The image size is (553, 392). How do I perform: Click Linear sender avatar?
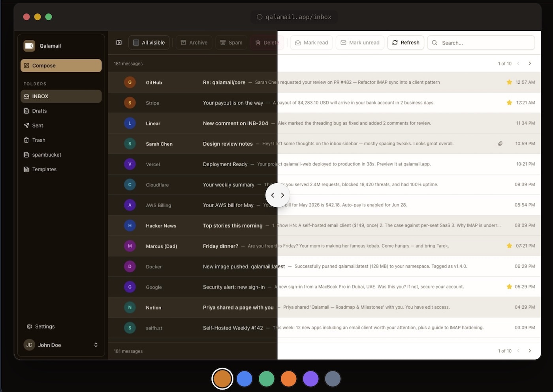130,123
